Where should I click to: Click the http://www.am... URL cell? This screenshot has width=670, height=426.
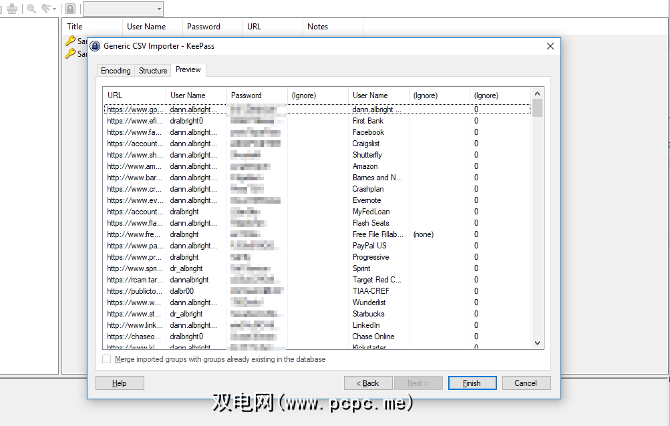pyautogui.click(x=134, y=166)
